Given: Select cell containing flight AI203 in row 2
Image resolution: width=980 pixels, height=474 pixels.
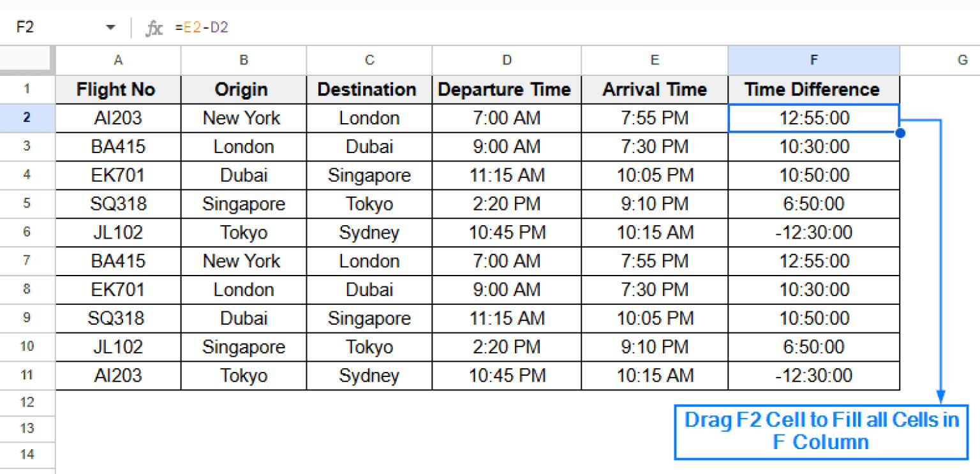Looking at the screenshot, I should click(x=118, y=117).
